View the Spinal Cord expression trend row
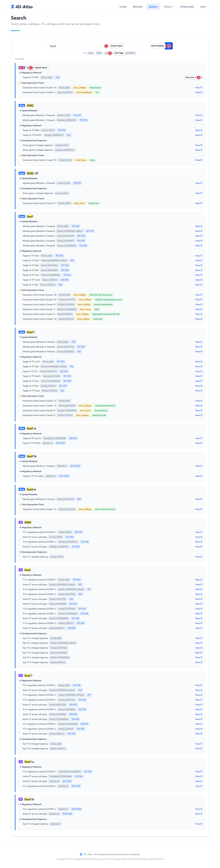Screen dimensions: 220x868 pos(198,203)
